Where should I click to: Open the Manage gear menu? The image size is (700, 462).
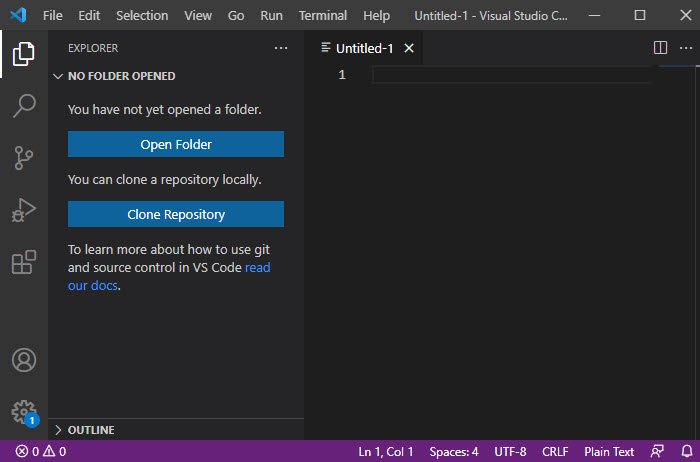click(x=24, y=412)
